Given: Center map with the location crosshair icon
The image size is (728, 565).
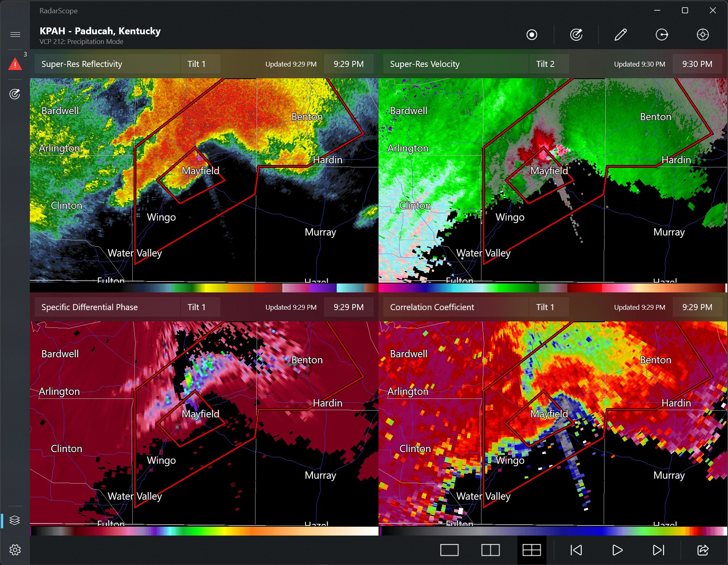Looking at the screenshot, I should [x=703, y=35].
